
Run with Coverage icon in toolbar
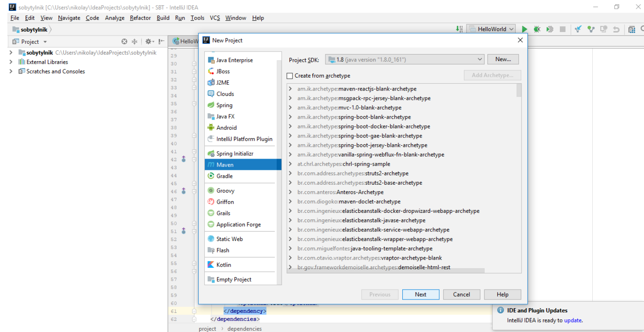tap(550, 29)
